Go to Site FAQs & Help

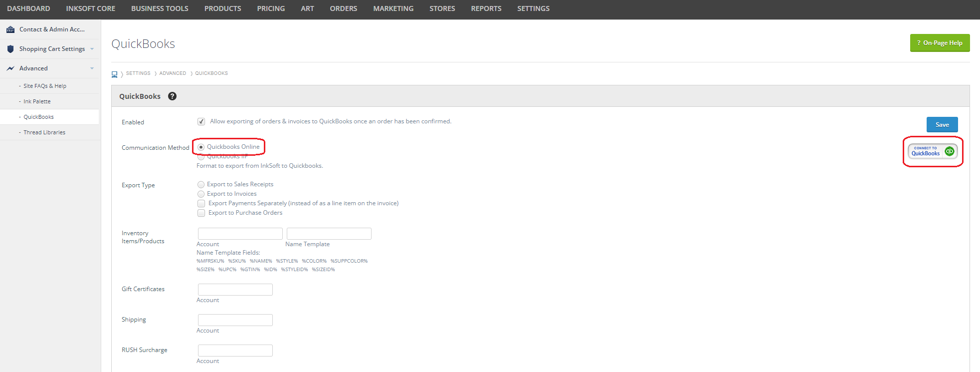click(x=45, y=86)
